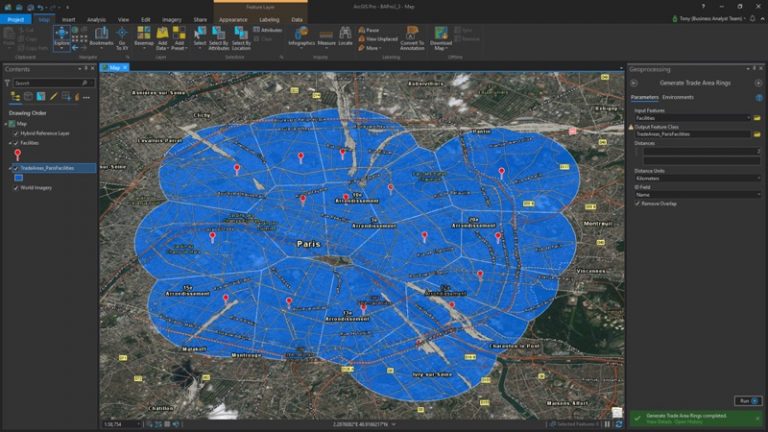Click the blue TradeAreas symbol swatch
768x432 pixels.
19,178
